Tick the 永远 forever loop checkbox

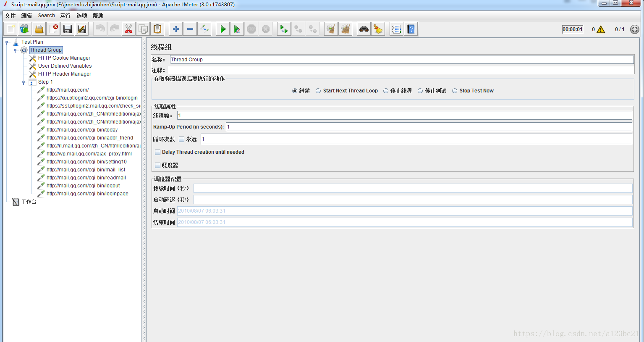tap(182, 139)
